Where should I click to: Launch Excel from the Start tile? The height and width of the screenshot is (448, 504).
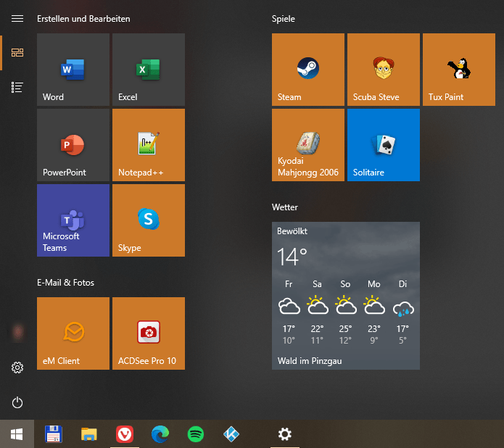(149, 70)
